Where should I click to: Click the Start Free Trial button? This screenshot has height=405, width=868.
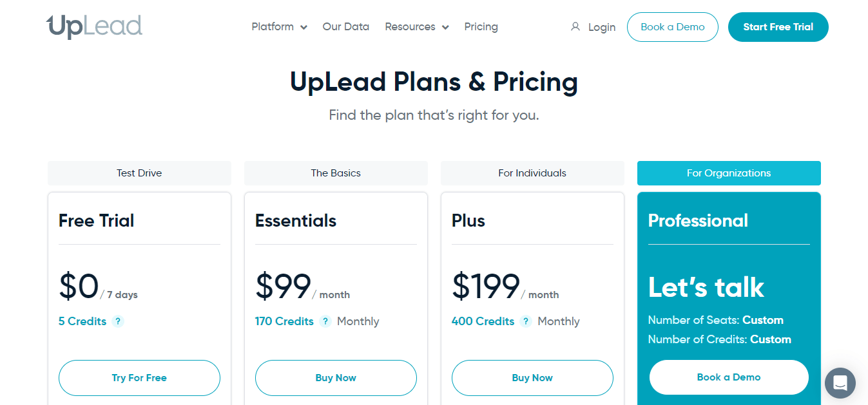point(778,27)
